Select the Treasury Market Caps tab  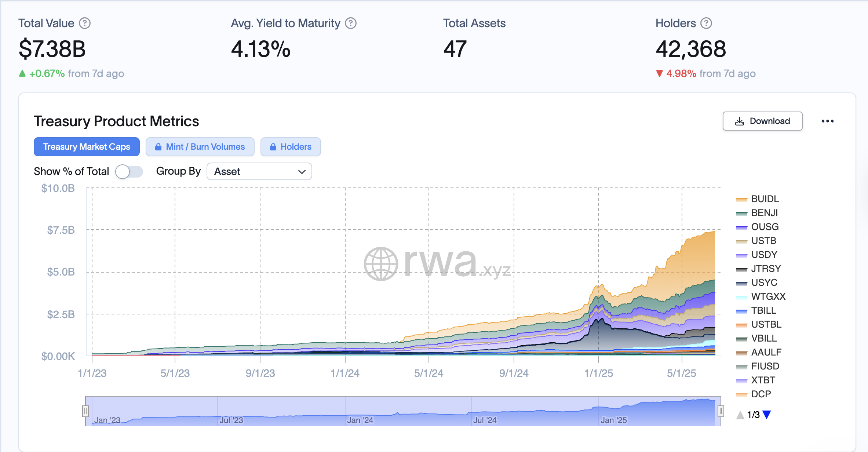[87, 147]
